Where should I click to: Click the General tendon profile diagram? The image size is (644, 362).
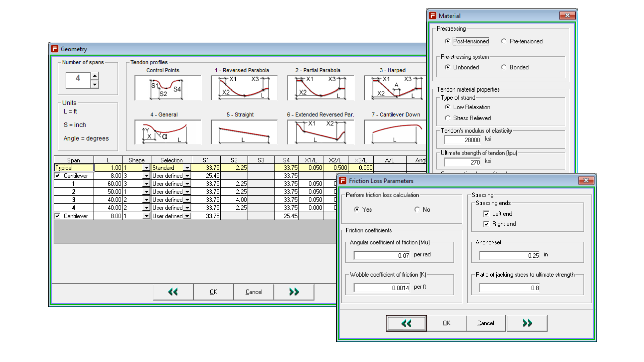(167, 132)
